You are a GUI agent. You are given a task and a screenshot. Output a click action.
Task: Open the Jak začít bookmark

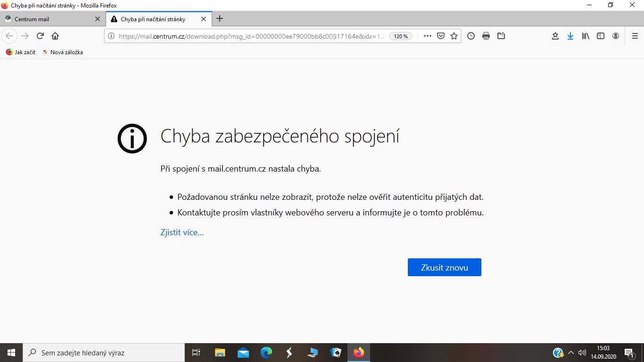(21, 52)
